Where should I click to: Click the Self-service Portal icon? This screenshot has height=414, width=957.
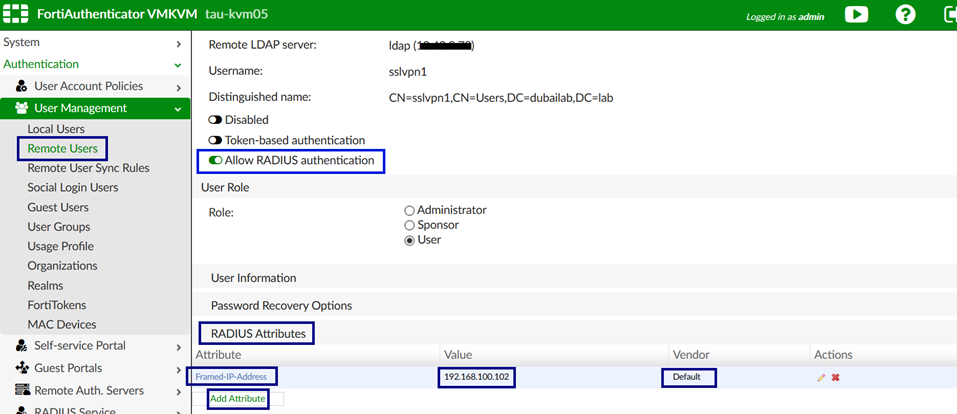click(21, 346)
